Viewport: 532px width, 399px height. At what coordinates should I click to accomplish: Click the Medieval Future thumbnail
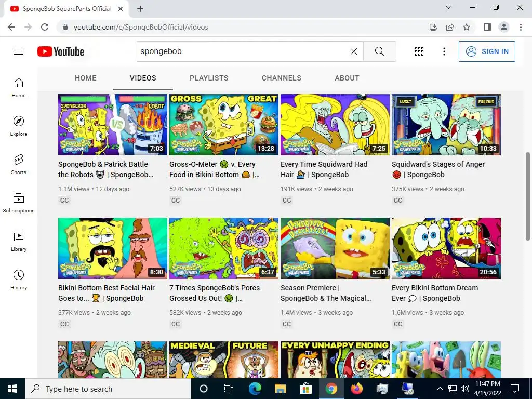click(224, 360)
